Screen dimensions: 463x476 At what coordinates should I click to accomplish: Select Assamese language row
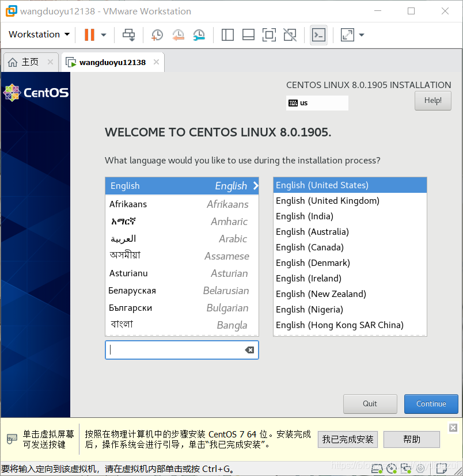pos(182,256)
